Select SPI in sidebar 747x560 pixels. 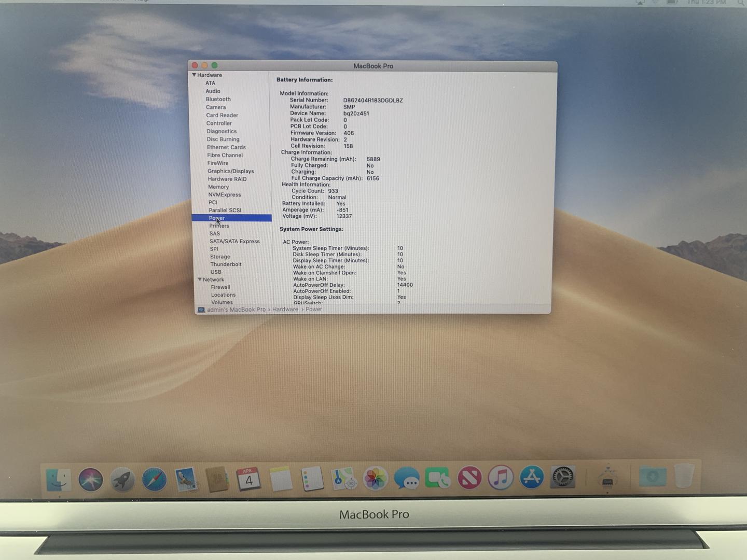coord(214,249)
